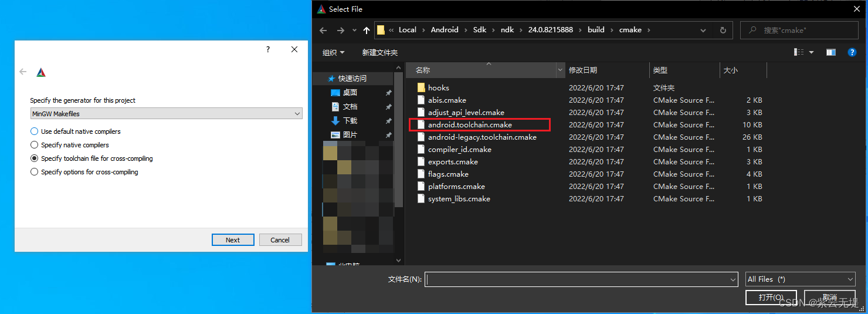Open view options dropdown arrow
Image resolution: width=868 pixels, height=314 pixels.
(x=812, y=52)
